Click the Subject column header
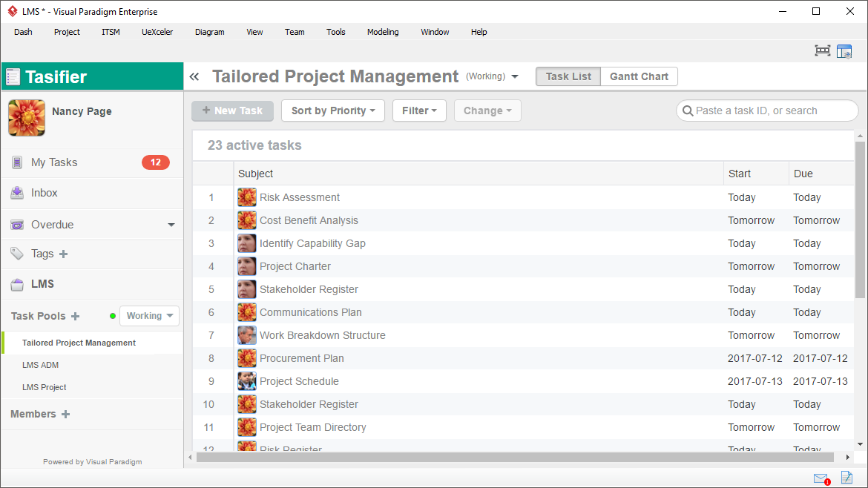This screenshot has height=488, width=868. pyautogui.click(x=479, y=174)
